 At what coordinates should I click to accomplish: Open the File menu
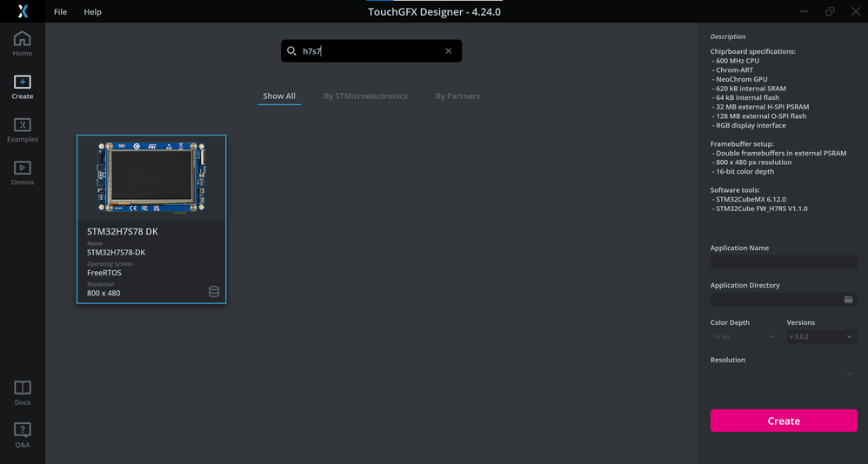60,11
